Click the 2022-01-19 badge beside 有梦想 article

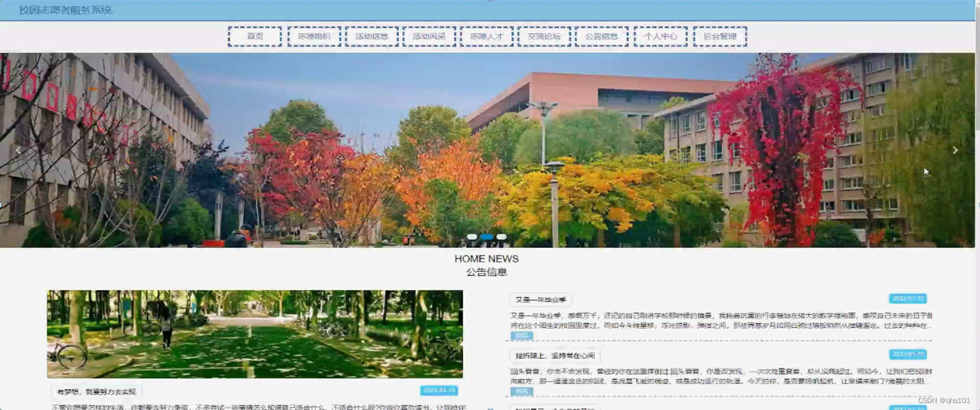439,390
